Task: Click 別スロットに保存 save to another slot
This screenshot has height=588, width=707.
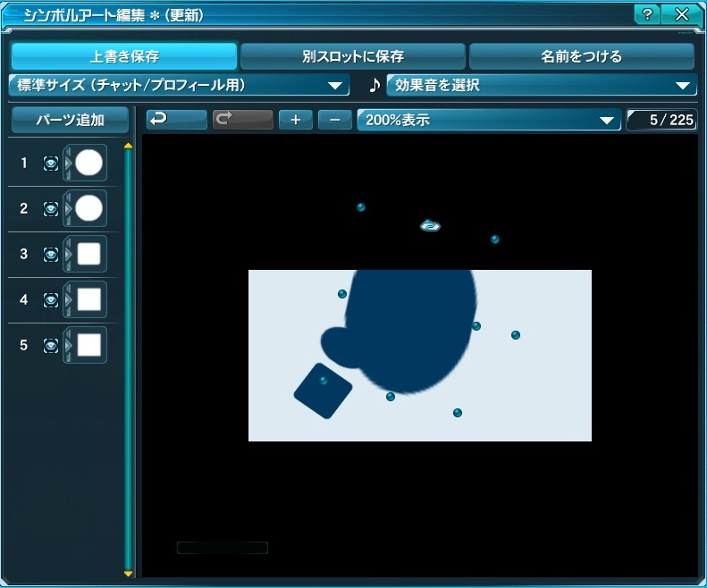Action: pyautogui.click(x=352, y=56)
